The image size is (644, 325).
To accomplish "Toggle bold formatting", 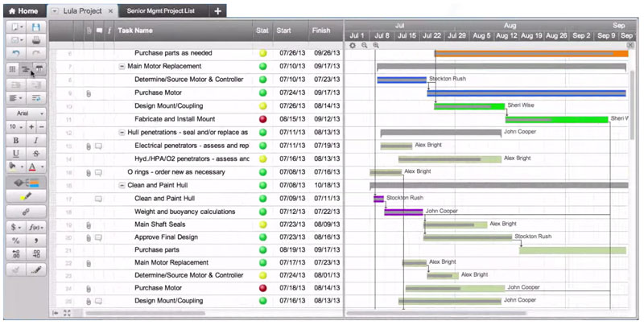I will [16, 140].
